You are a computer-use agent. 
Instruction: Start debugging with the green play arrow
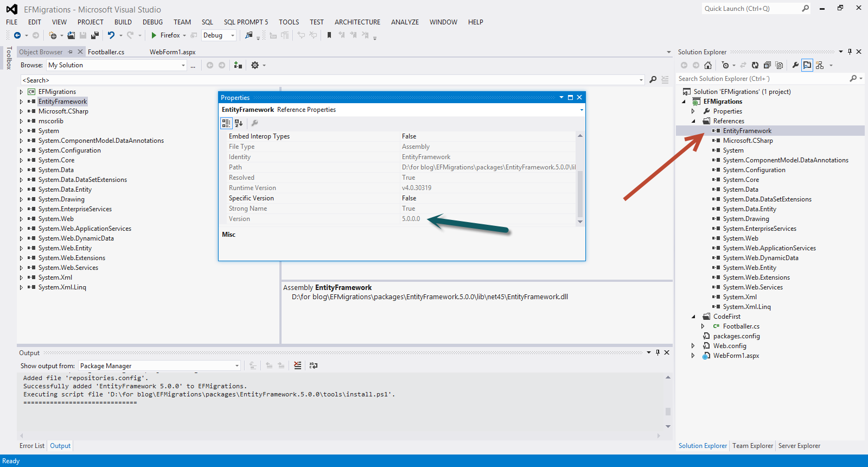coord(154,35)
